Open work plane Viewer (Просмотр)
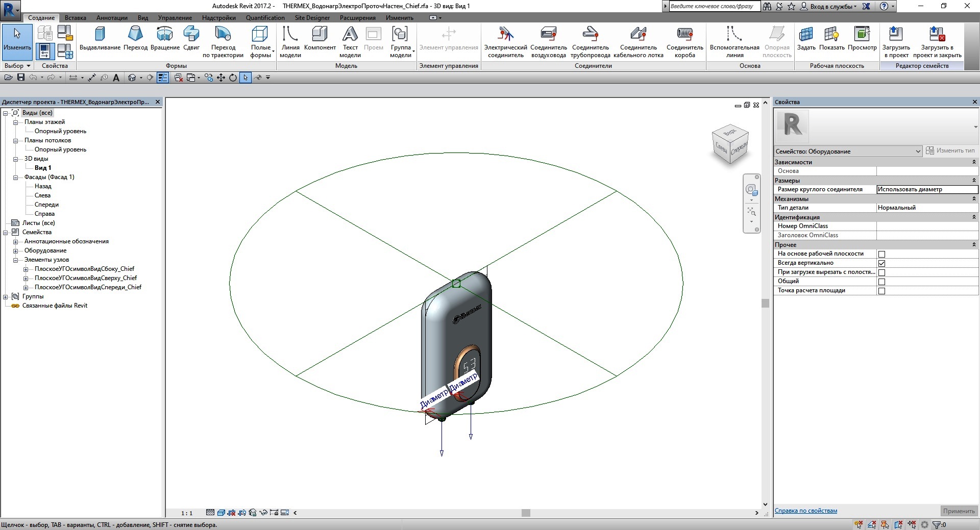This screenshot has width=980, height=530. click(x=862, y=39)
